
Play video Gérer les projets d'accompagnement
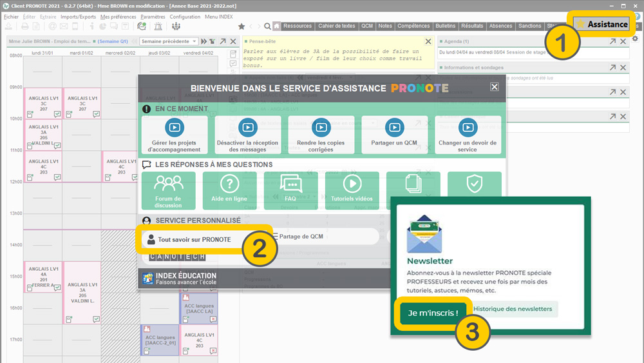coord(175,135)
